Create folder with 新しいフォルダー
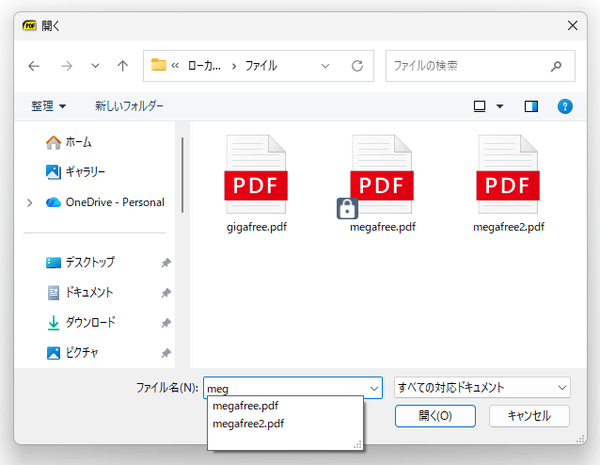 [129, 106]
